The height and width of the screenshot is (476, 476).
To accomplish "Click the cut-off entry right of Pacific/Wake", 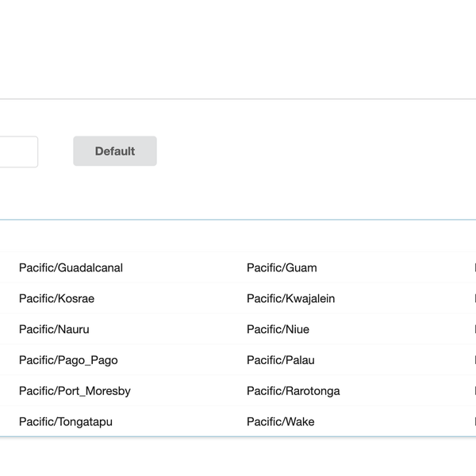I will pos(474,422).
